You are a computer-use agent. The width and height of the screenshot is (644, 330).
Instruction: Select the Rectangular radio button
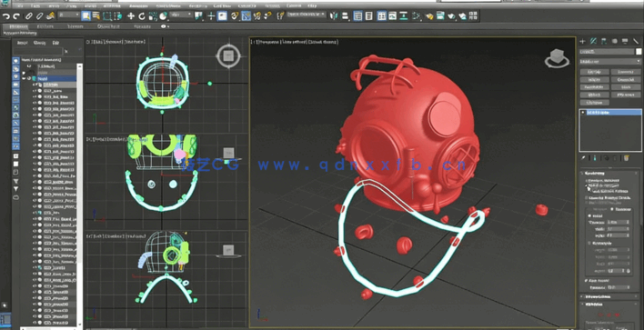(589, 243)
